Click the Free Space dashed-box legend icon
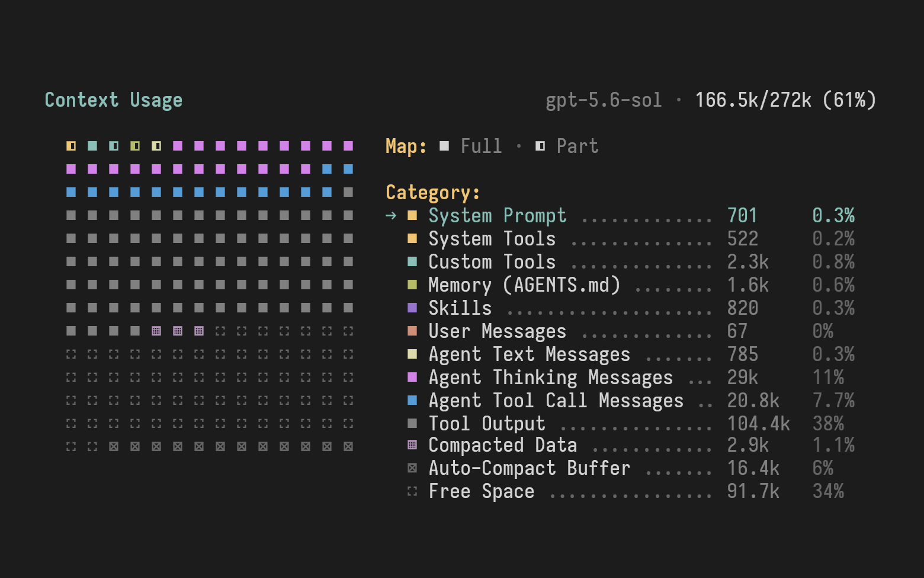 [412, 491]
